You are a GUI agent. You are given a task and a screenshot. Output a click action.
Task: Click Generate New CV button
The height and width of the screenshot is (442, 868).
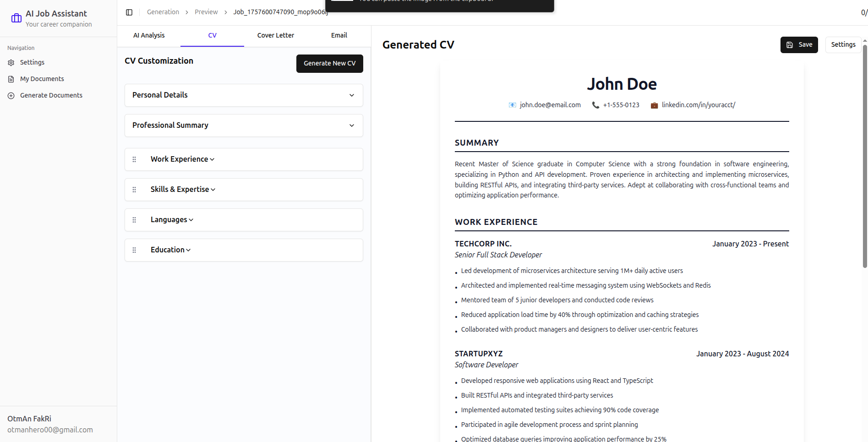point(330,64)
